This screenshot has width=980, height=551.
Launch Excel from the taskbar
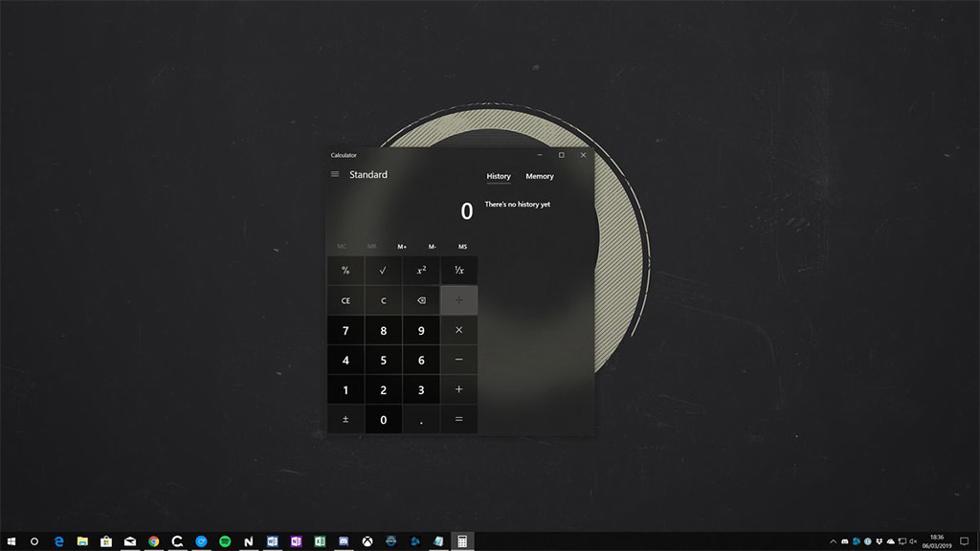tap(320, 540)
